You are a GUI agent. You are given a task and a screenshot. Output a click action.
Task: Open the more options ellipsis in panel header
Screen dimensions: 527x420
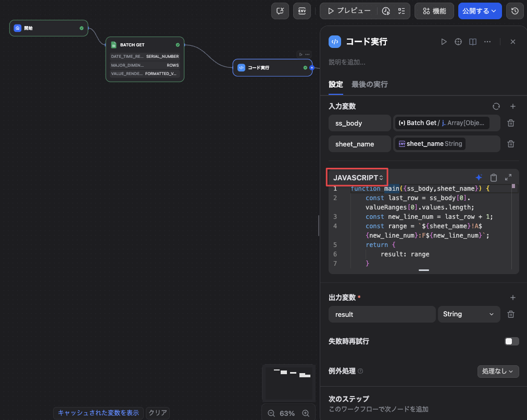point(487,42)
